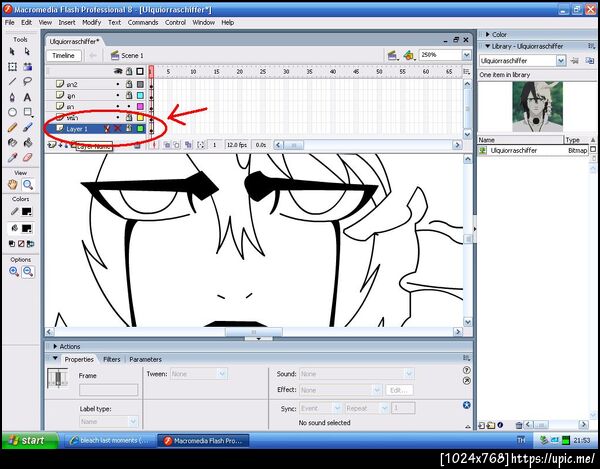This screenshot has width=600, height=469.
Task: Hide the ตา2 layer
Action: [118, 84]
